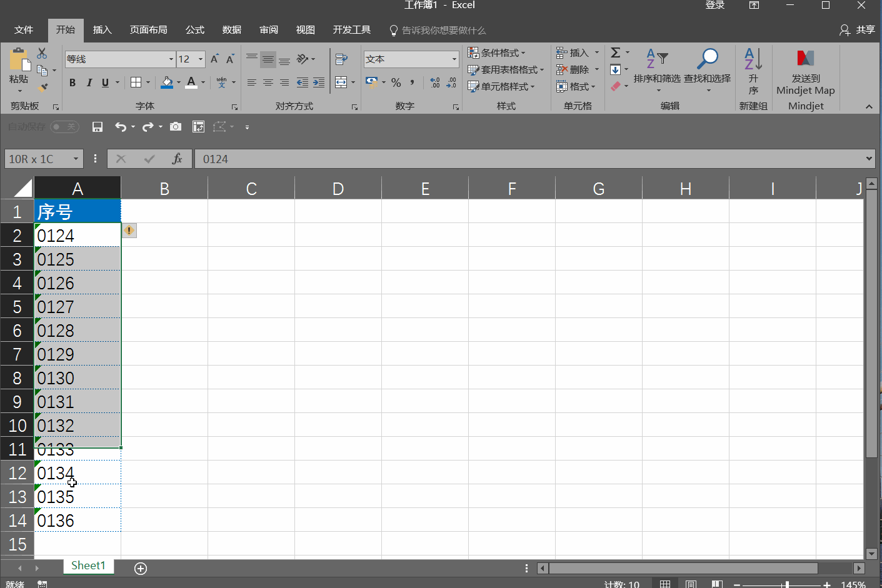Open 单元格样式 cell styles menu

pyautogui.click(x=501, y=87)
